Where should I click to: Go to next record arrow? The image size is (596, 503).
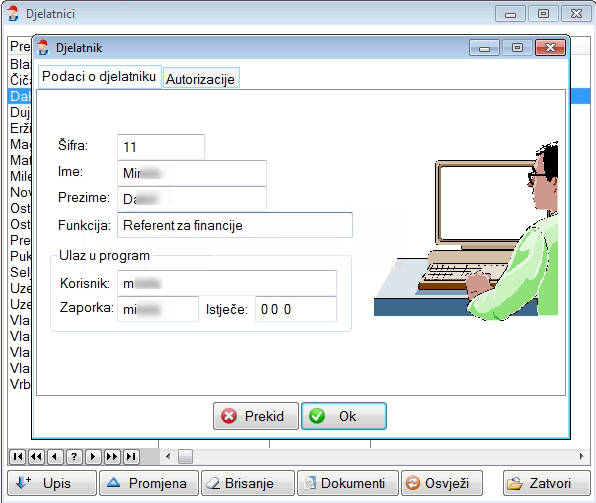[x=93, y=456]
